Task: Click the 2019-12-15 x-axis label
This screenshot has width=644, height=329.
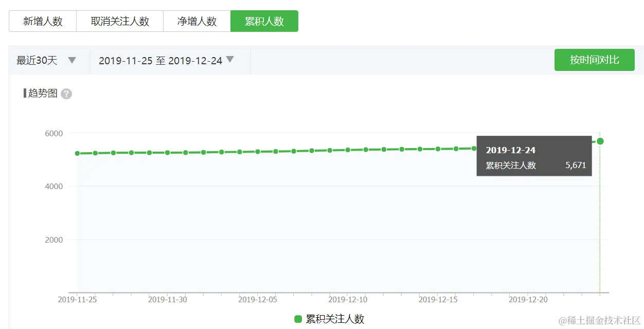Action: coord(438,300)
